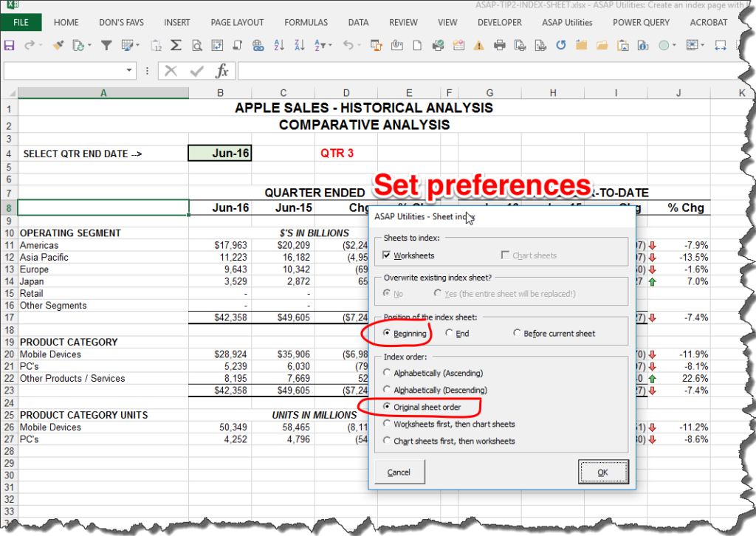The image size is (756, 536).
Task: Select the Format Painter brush icon
Action: point(58,45)
